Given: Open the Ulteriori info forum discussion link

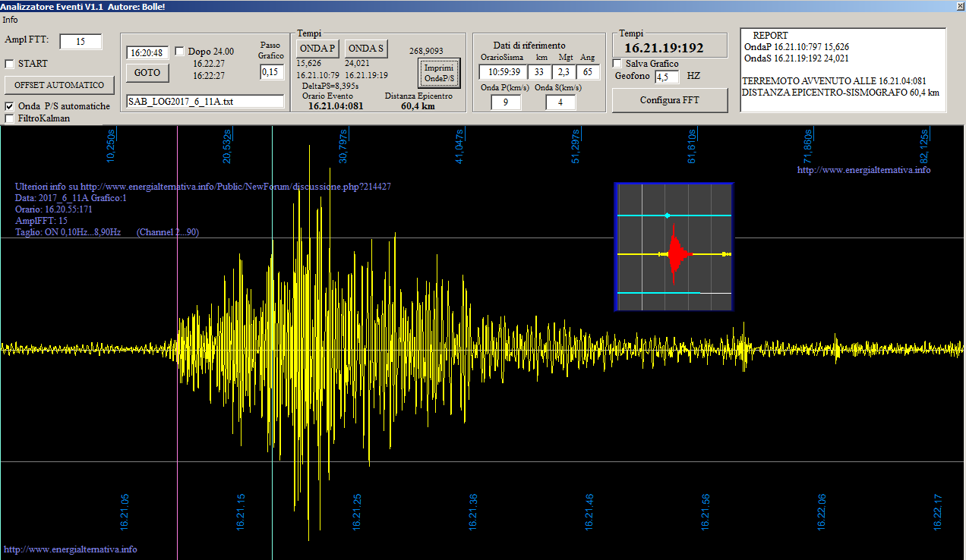Looking at the screenshot, I should [x=203, y=187].
